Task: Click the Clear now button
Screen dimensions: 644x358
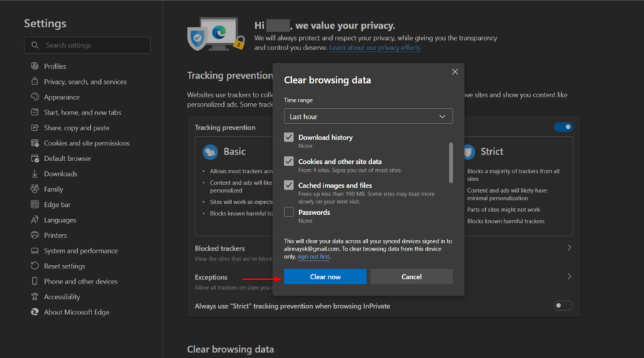Action: [326, 276]
